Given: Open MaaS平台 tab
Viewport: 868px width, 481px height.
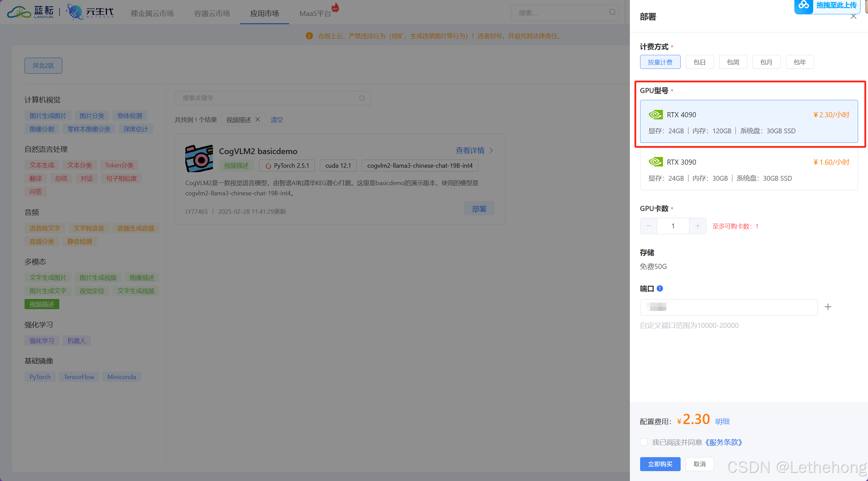Looking at the screenshot, I should [x=315, y=13].
